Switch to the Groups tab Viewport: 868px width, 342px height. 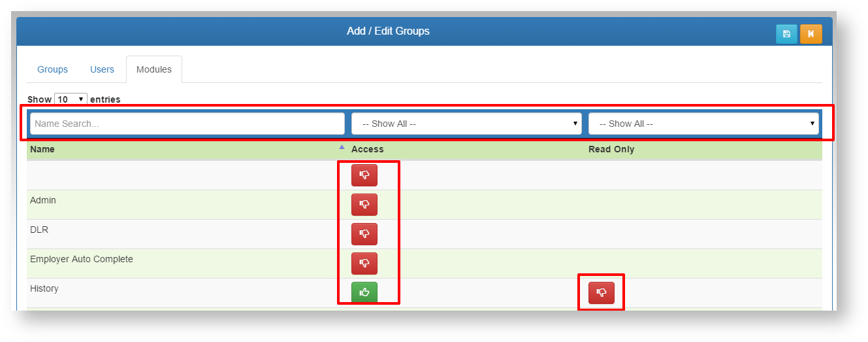[52, 69]
